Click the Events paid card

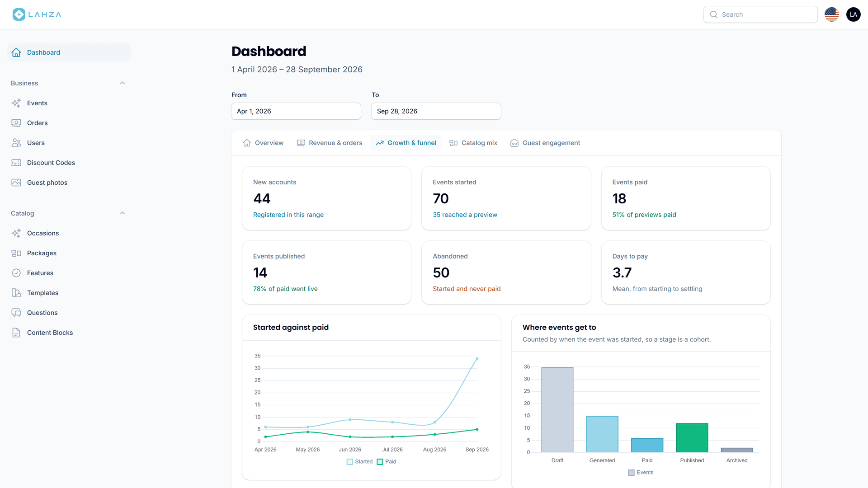coord(686,198)
